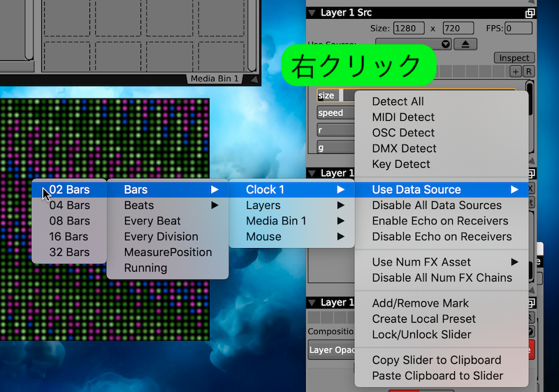Select Every Division data source
The image size is (559, 392).
tap(168, 237)
